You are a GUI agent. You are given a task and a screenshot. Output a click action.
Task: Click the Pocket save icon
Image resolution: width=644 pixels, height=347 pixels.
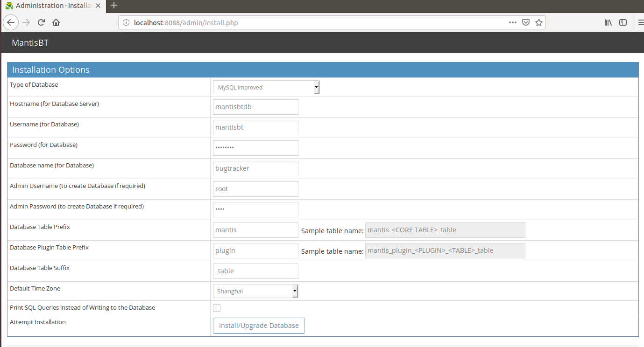525,22
